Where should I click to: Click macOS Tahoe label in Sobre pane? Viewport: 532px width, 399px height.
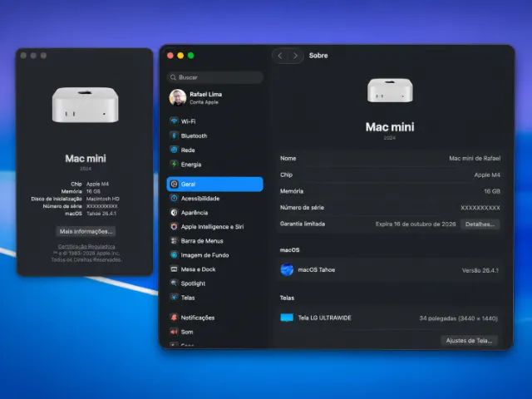[x=317, y=270]
